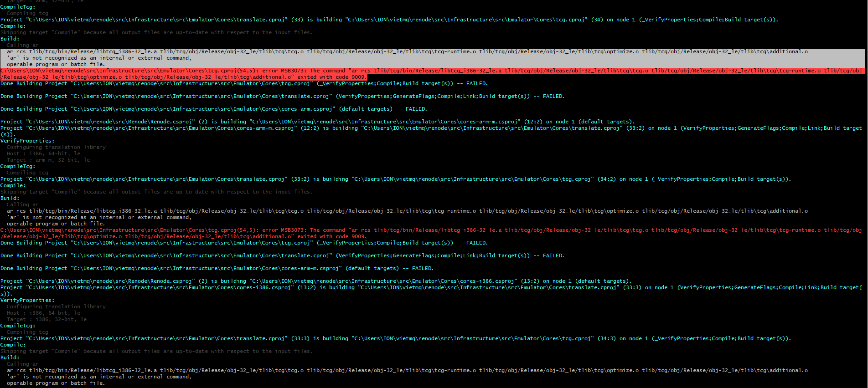Click 'Target : arm-m, 32-bit, le' text

point(48,160)
